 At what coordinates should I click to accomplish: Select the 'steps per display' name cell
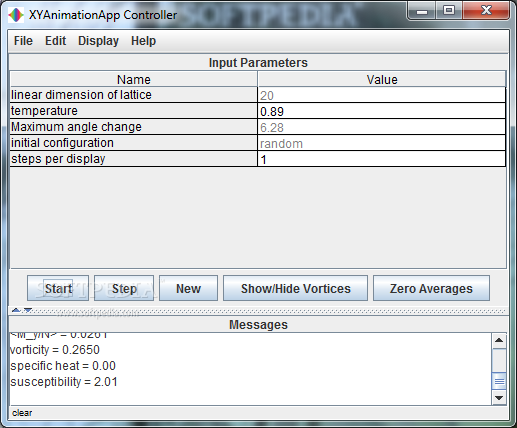(x=134, y=159)
